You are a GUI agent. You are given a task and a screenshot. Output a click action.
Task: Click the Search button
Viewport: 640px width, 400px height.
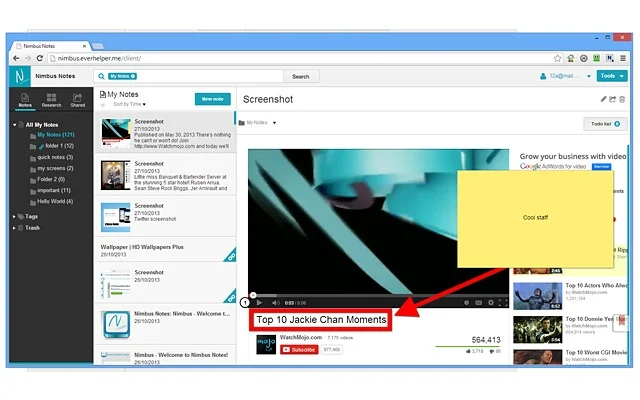[301, 76]
